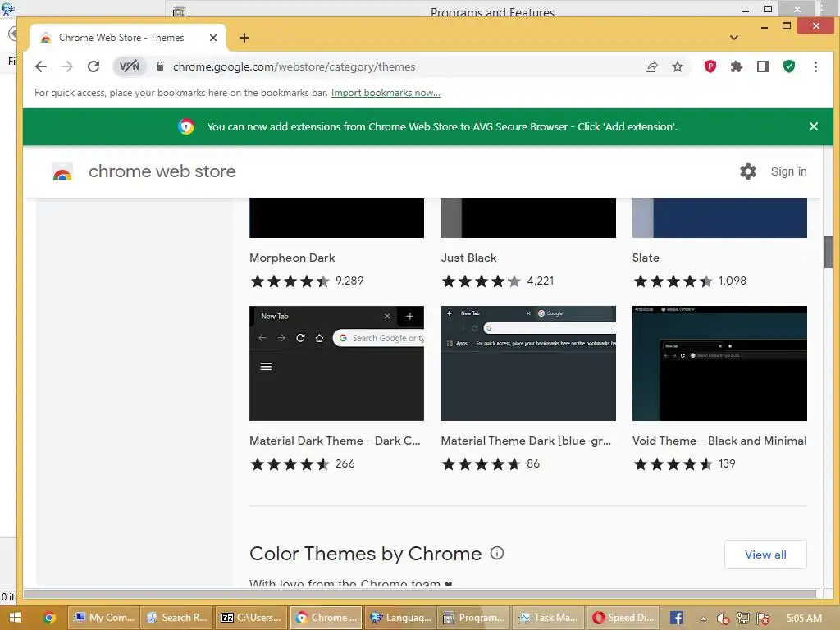Open the web store settings gear

pos(748,171)
